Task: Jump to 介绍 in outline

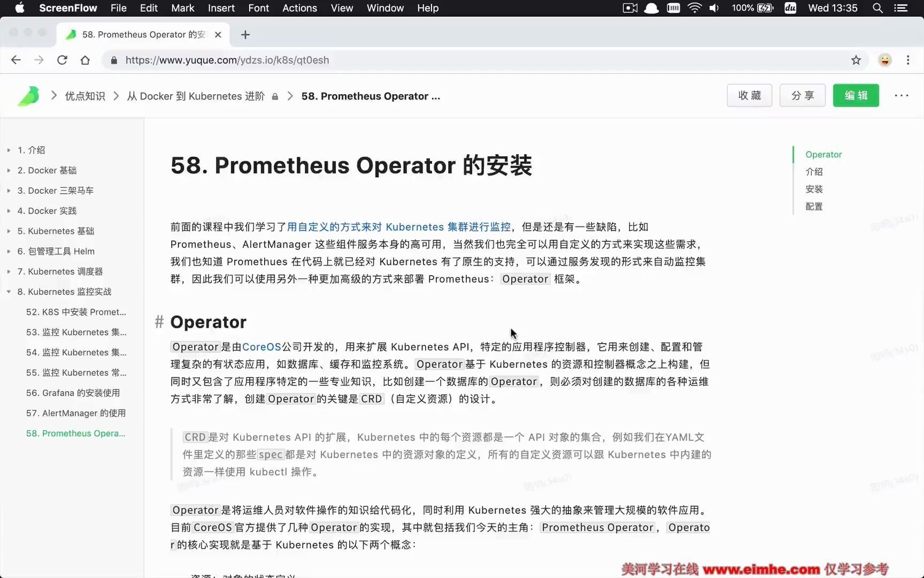Action: (x=814, y=172)
